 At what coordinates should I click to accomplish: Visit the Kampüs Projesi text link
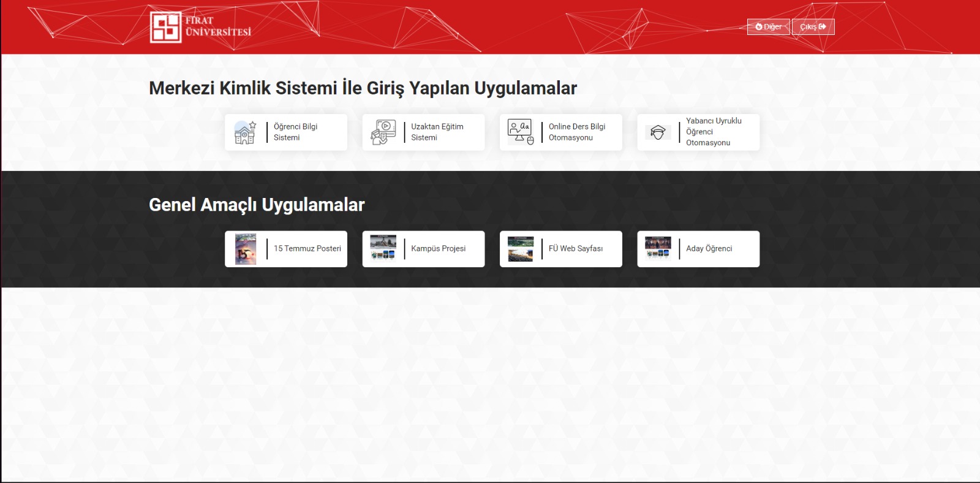pos(438,249)
